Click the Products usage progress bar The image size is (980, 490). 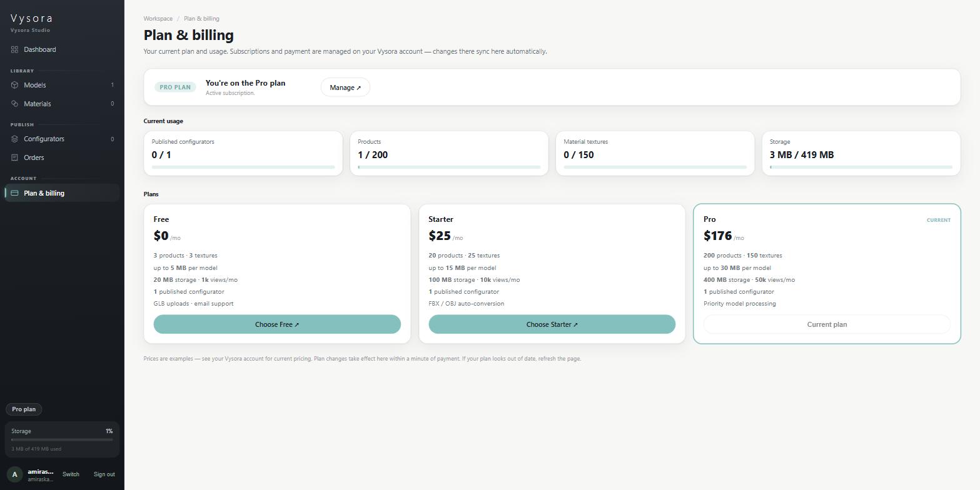(x=449, y=167)
